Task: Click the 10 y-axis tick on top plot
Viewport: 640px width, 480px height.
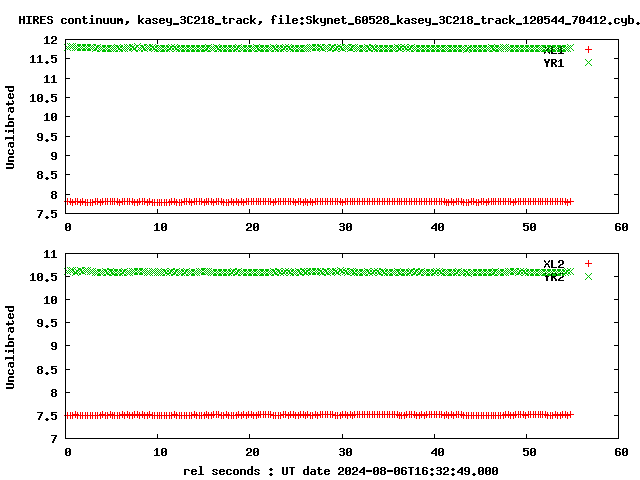Action: click(51, 117)
